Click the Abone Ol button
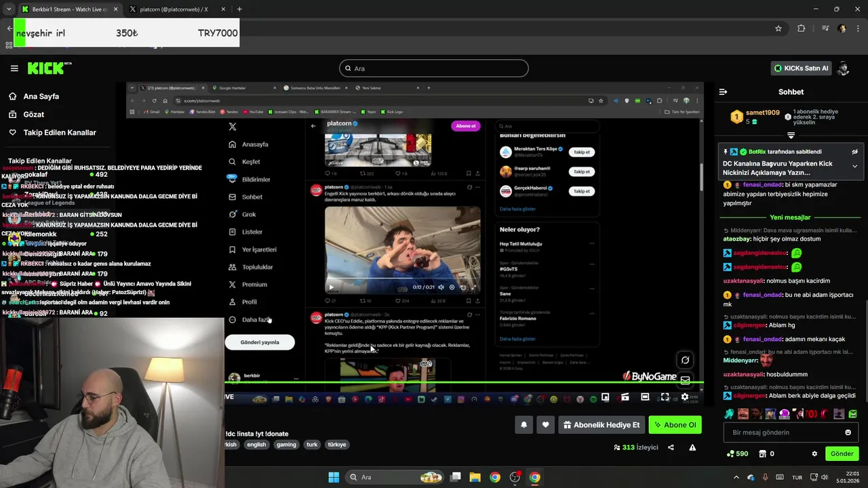868x488 pixels. point(675,425)
